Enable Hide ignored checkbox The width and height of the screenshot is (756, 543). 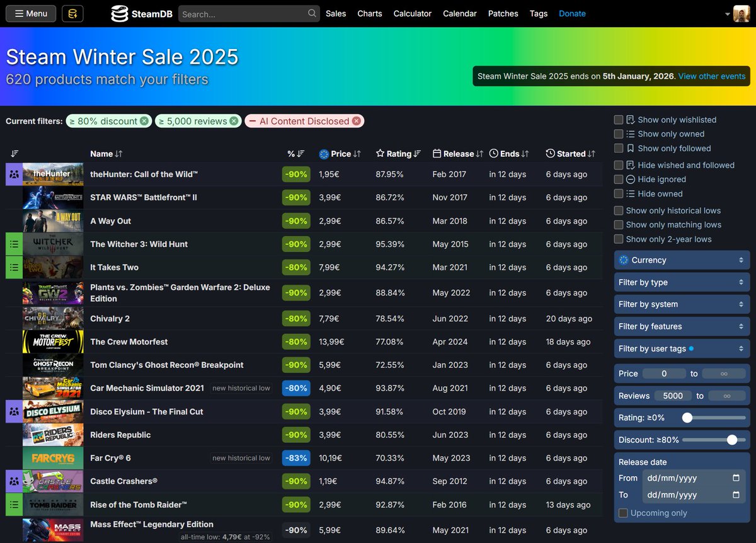[619, 179]
